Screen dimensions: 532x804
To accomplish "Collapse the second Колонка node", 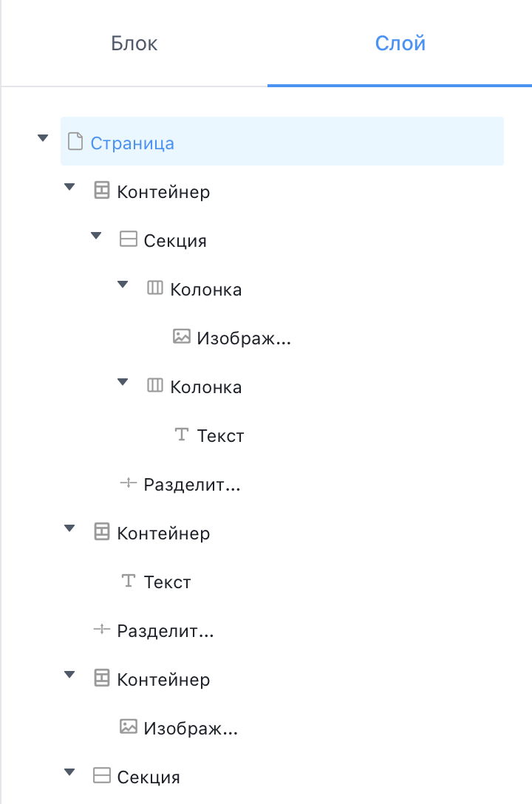I will (122, 382).
